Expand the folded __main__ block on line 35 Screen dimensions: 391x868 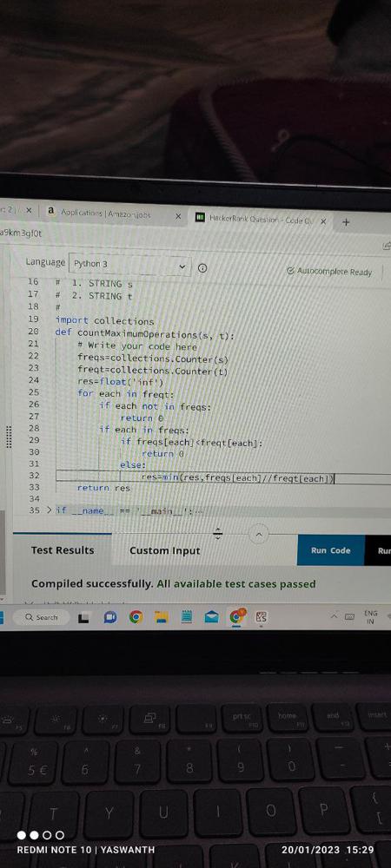coord(50,510)
